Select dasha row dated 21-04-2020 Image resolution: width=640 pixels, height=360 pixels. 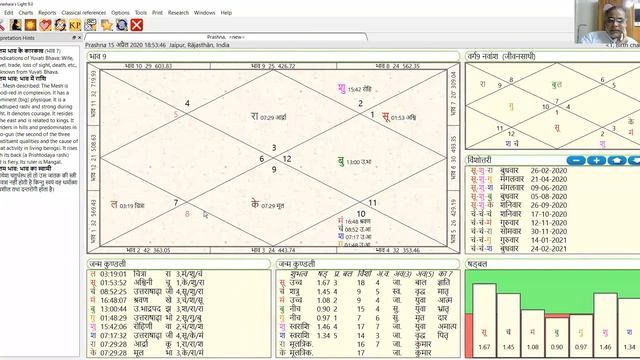coord(518,179)
